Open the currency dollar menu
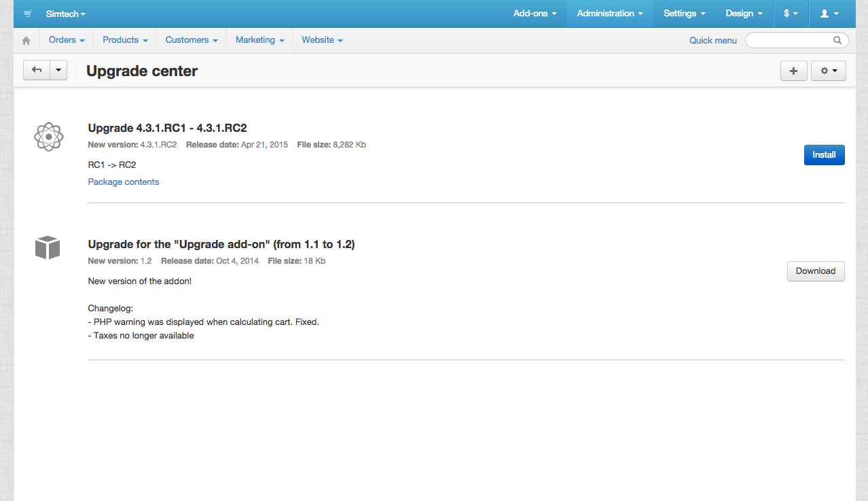 click(791, 14)
